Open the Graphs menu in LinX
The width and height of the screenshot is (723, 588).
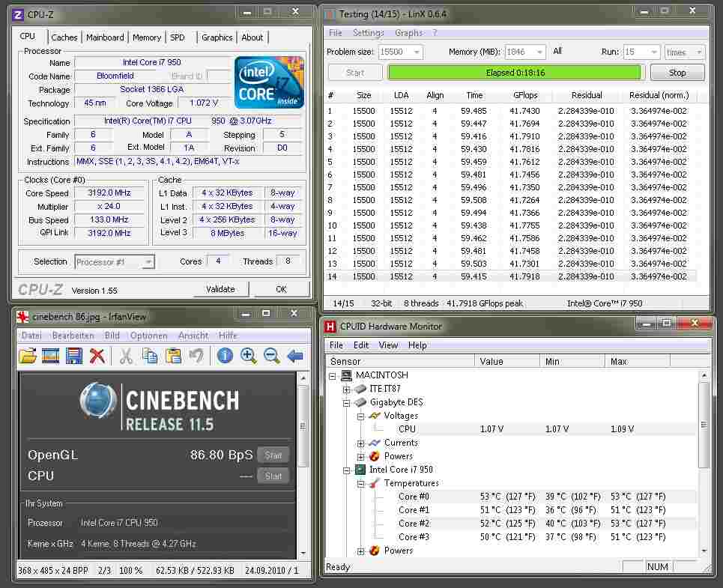(408, 33)
